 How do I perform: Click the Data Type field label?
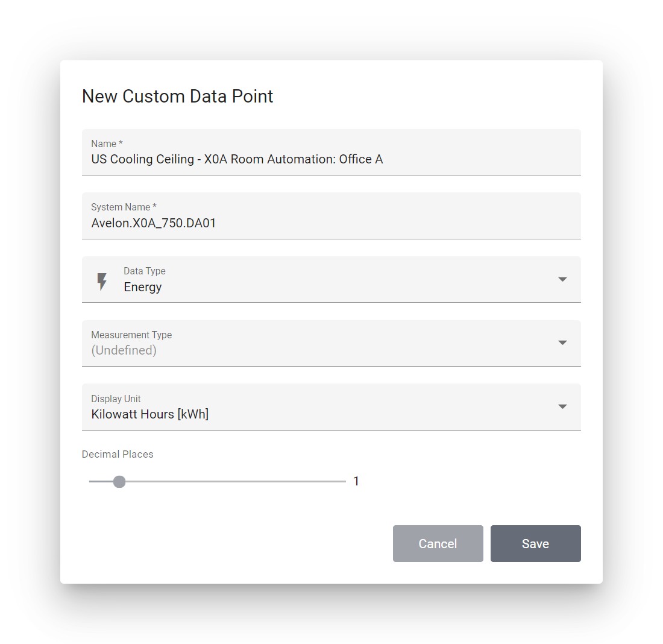click(144, 271)
